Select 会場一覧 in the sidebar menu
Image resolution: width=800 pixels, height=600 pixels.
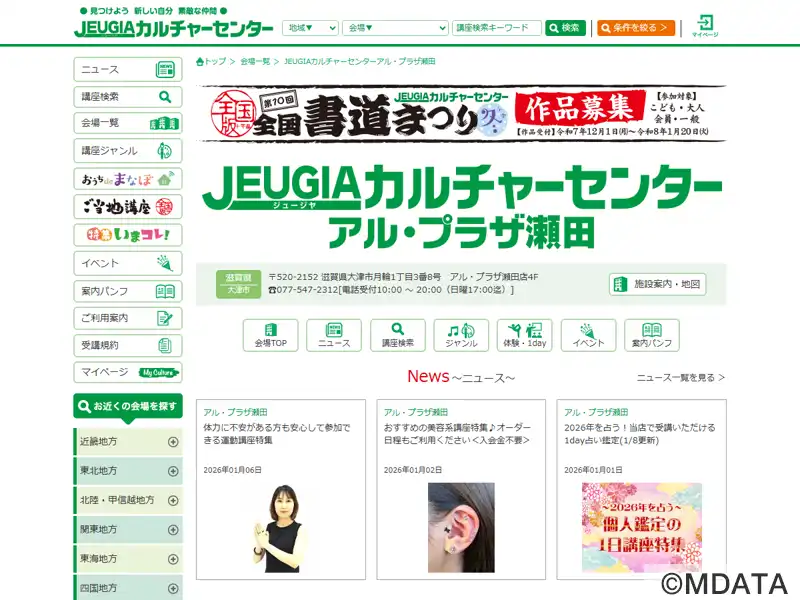[x=128, y=123]
